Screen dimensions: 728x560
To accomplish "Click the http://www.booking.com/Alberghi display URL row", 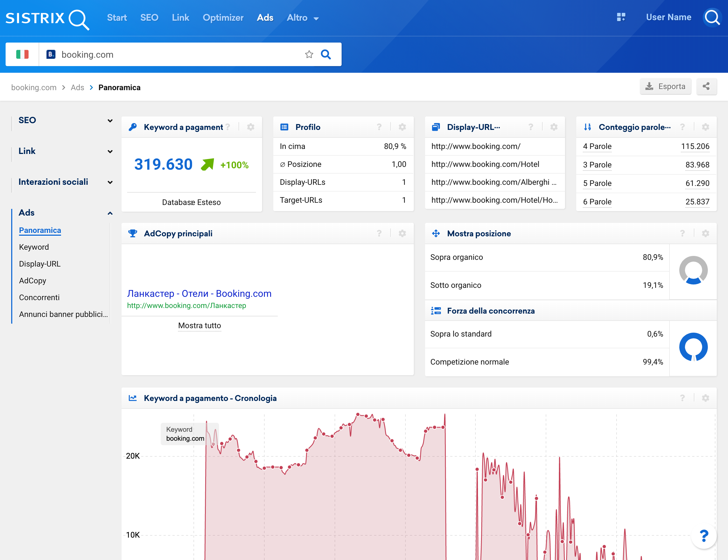I will click(x=495, y=182).
